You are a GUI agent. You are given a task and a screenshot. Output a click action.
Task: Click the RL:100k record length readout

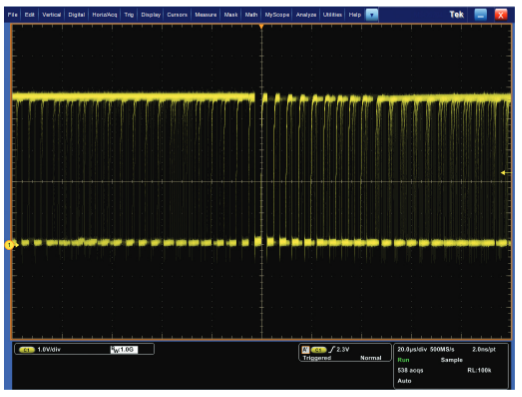[x=479, y=371]
